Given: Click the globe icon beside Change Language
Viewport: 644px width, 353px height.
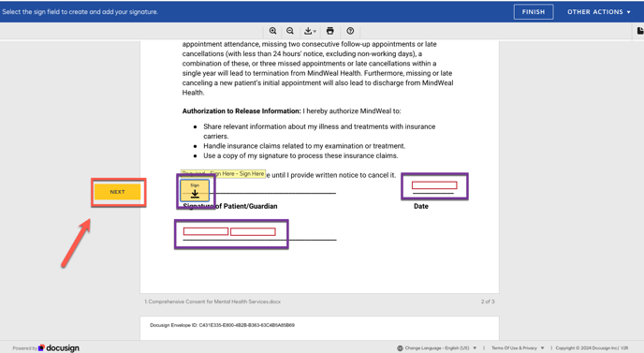Looking at the screenshot, I should [x=400, y=348].
